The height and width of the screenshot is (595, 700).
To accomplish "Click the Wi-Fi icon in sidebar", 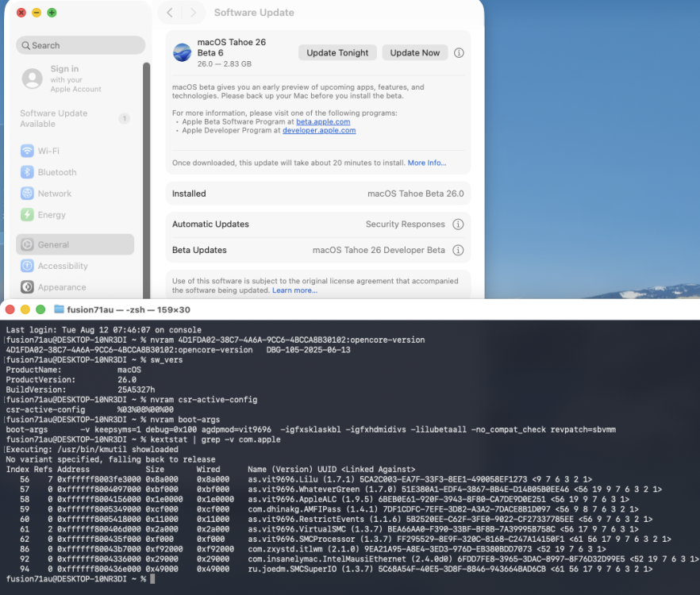I will 27,151.
